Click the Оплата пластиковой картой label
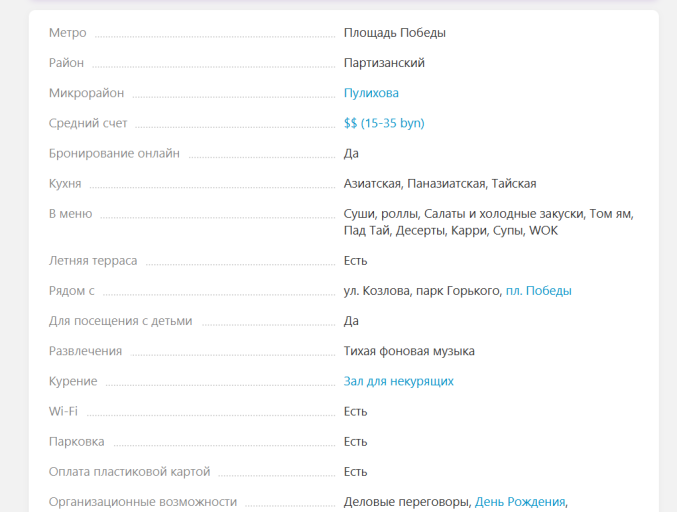The image size is (677, 512). point(130,471)
